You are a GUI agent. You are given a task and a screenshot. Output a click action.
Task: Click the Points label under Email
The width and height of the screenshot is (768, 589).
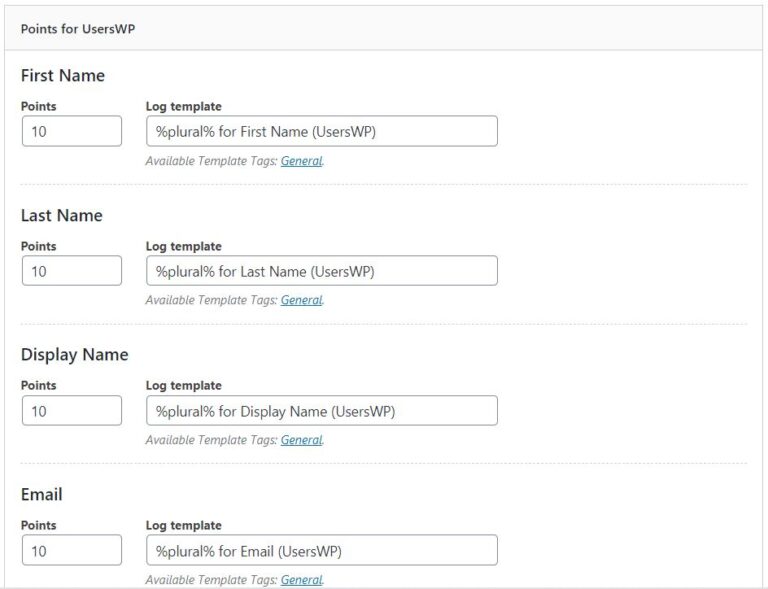39,525
